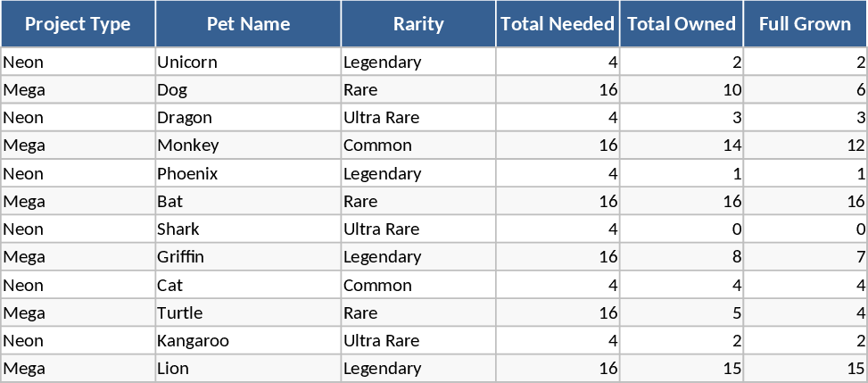Image resolution: width=868 pixels, height=383 pixels.
Task: Select the Dragon cell
Action: point(248,118)
